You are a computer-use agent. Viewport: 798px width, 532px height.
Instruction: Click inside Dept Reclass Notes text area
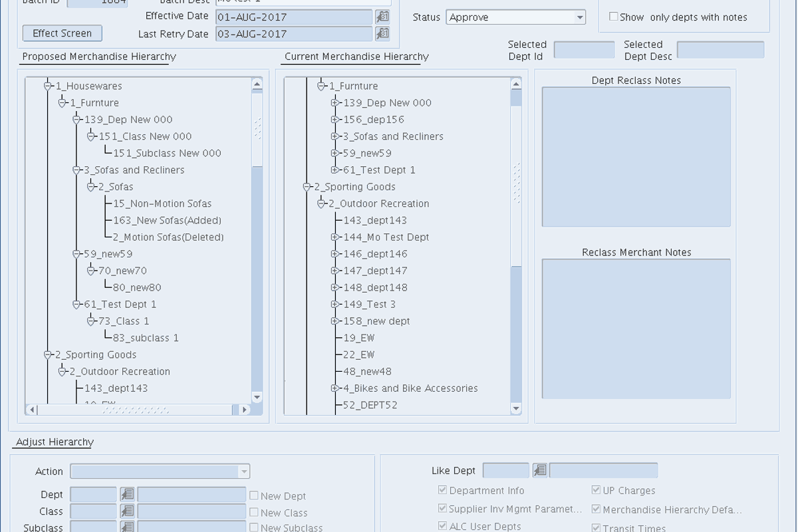pyautogui.click(x=636, y=157)
